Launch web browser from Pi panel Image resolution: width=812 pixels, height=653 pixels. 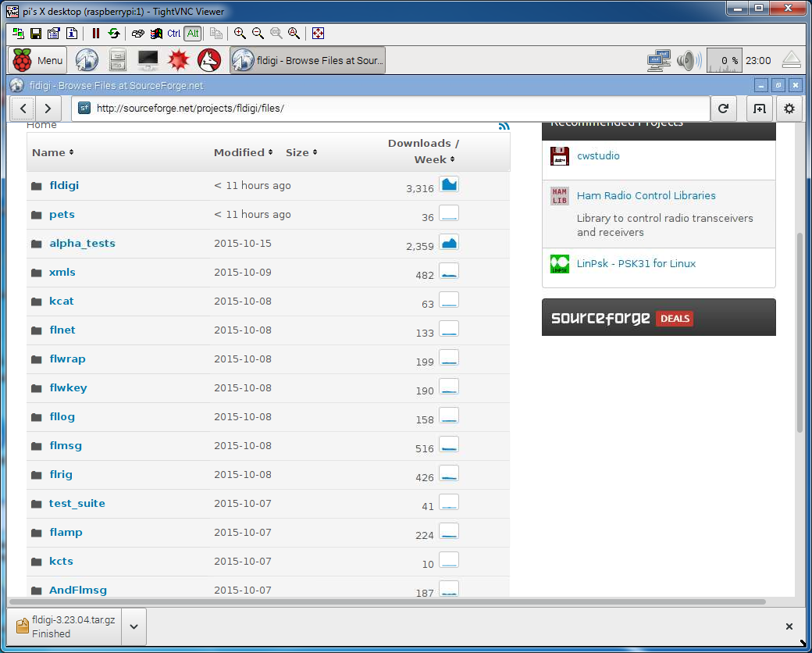pos(87,60)
